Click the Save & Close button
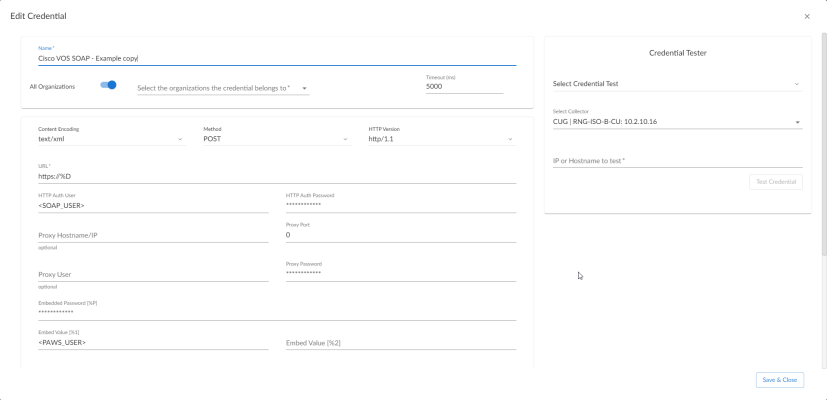Image resolution: width=827 pixels, height=400 pixels. coord(778,380)
